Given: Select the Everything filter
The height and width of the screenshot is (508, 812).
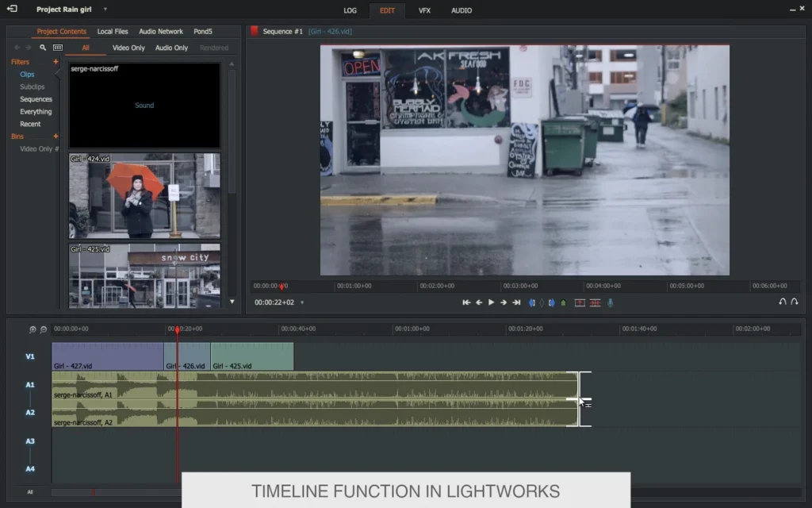Looking at the screenshot, I should 36,112.
